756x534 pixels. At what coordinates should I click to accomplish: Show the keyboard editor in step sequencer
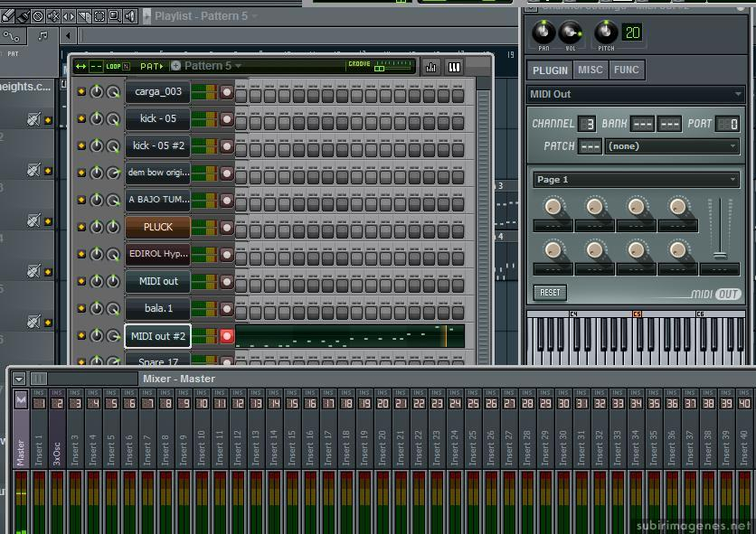[454, 67]
